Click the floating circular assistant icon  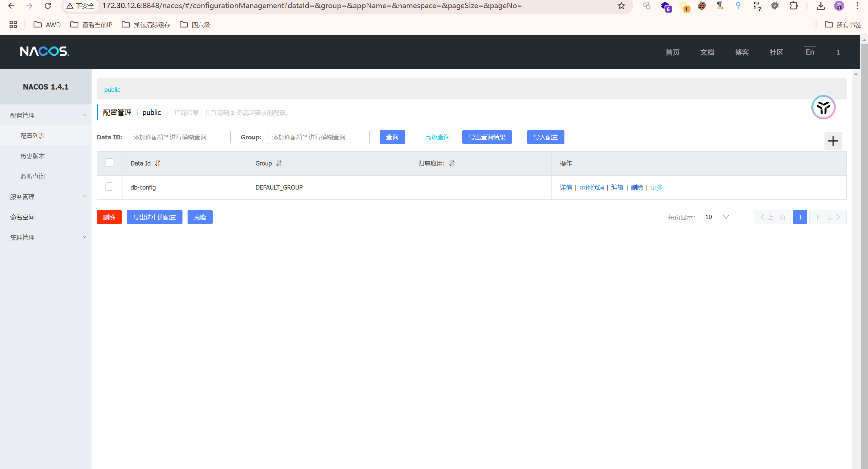coord(823,107)
